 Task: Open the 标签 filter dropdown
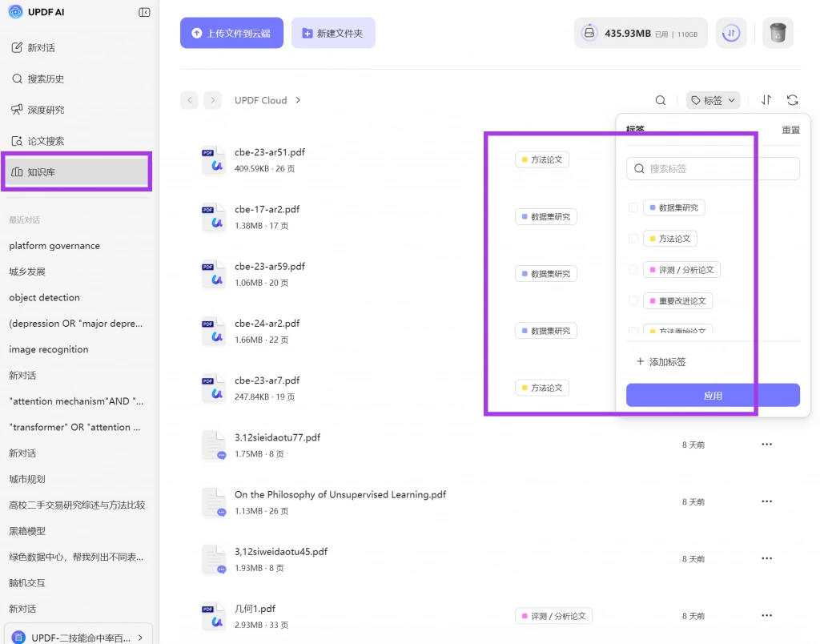[713, 100]
